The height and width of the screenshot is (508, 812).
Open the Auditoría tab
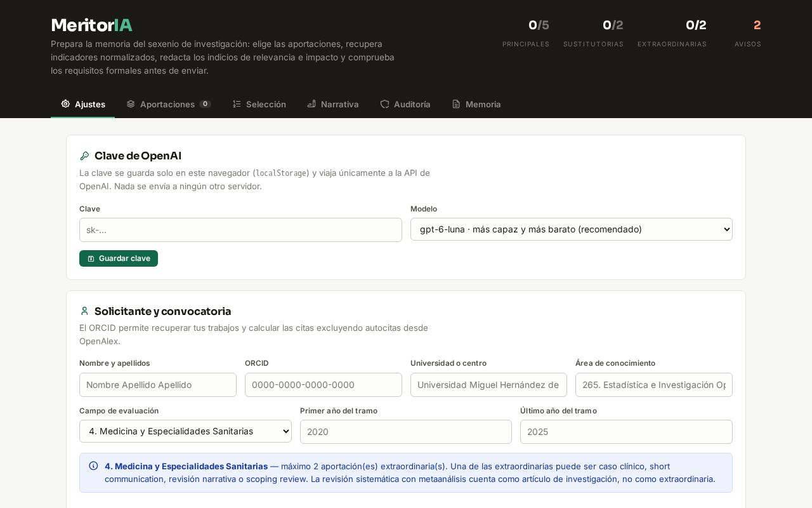click(x=405, y=104)
